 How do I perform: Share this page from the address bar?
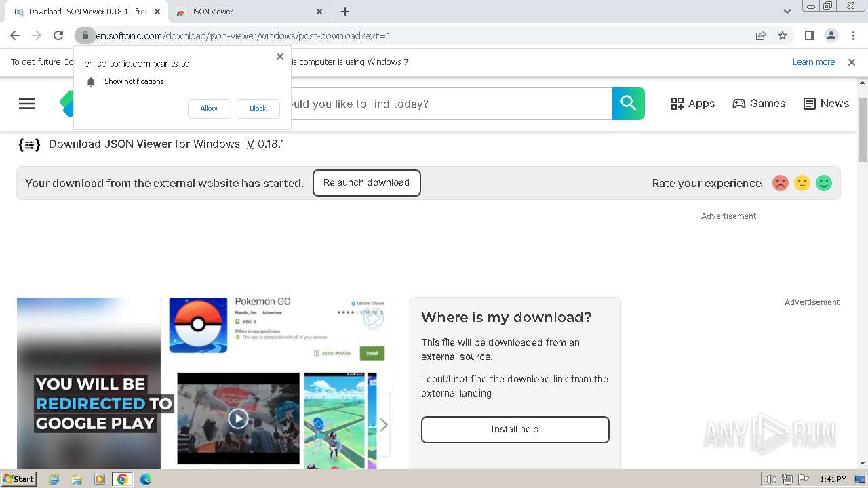coord(761,35)
